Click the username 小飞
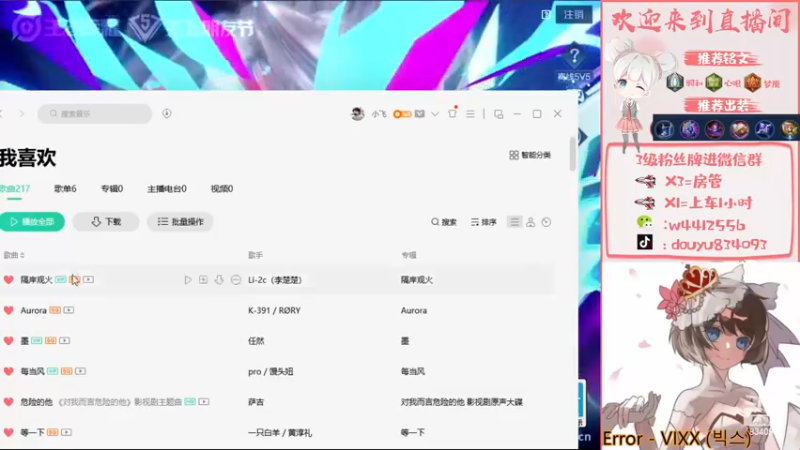This screenshot has width=800, height=450. point(379,114)
